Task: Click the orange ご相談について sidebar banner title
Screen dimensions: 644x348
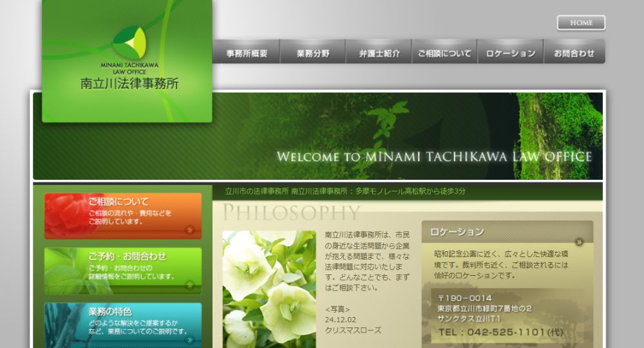Action: [119, 202]
